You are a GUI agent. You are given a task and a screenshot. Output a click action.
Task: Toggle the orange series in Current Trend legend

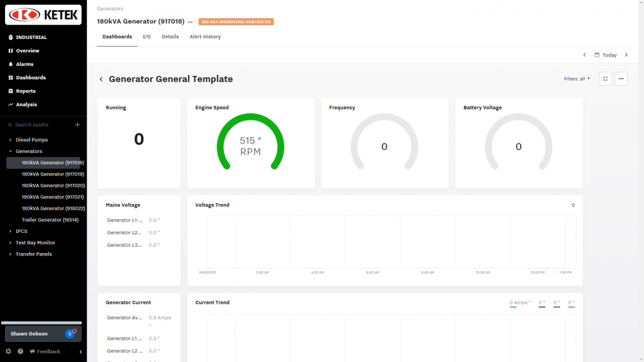coord(571,303)
